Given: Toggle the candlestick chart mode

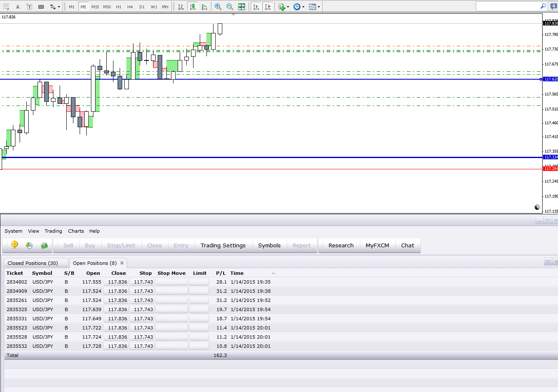Looking at the screenshot, I should tap(193, 7).
